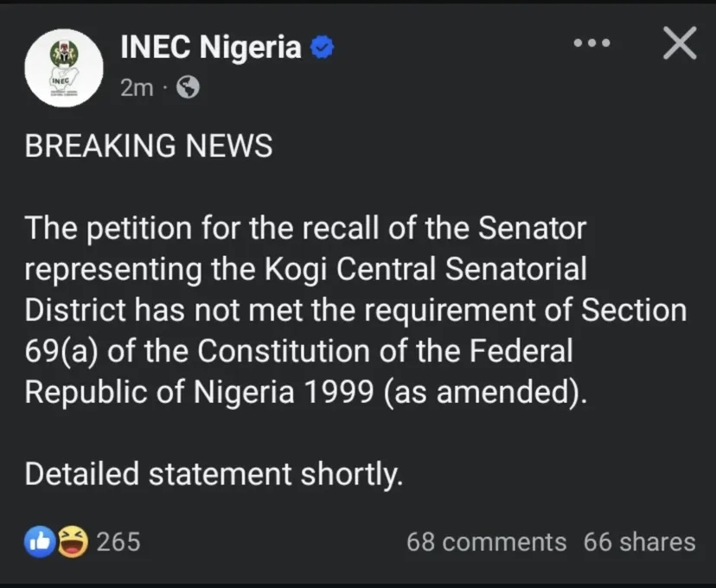Open the INEC Nigeria page name
716x588 pixels.
pos(210,48)
